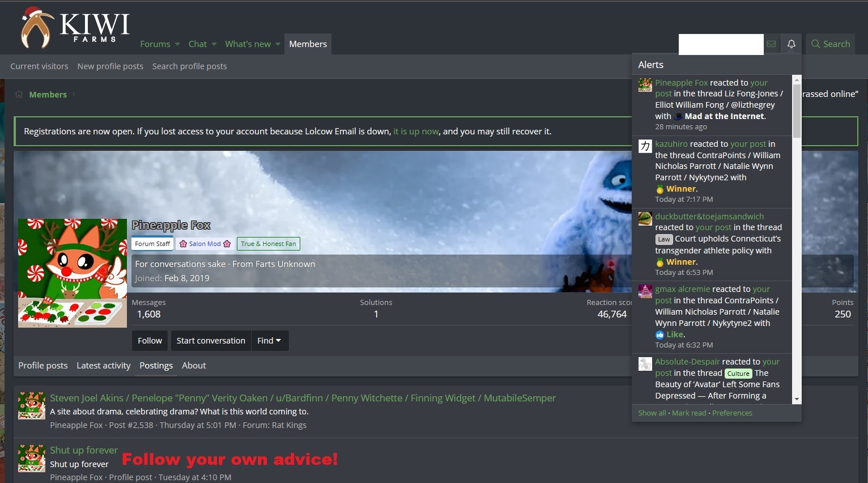Click kazuhiro's avatar in alerts

click(645, 146)
